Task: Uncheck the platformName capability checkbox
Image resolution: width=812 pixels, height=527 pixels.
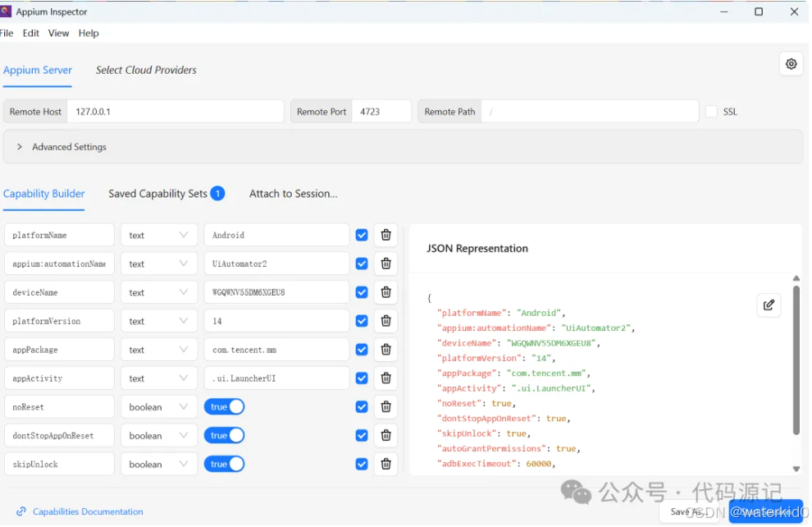Action: click(x=363, y=236)
